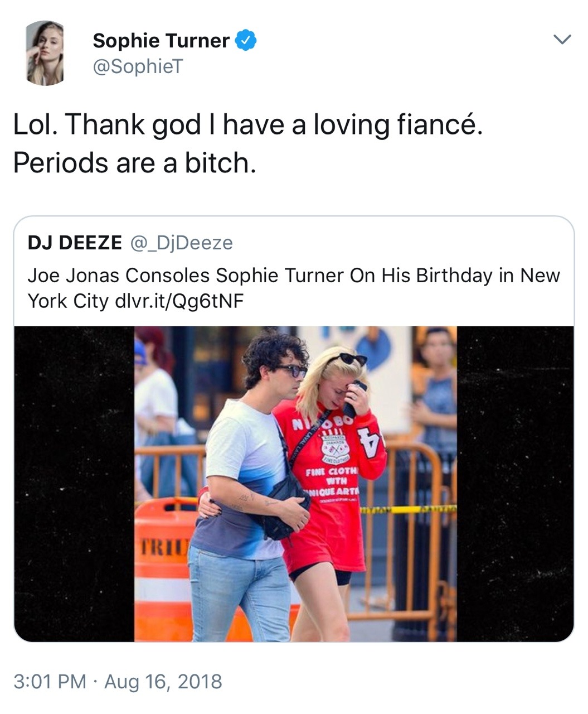Open the tweet options chevron menu
588x714 pixels.
pos(562,40)
